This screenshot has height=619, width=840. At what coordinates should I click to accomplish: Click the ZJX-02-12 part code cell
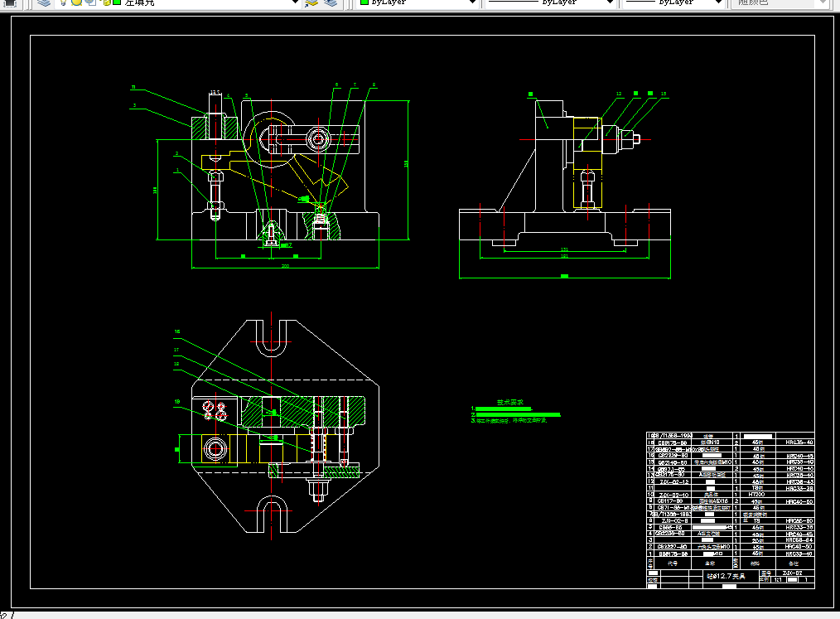[674, 481]
